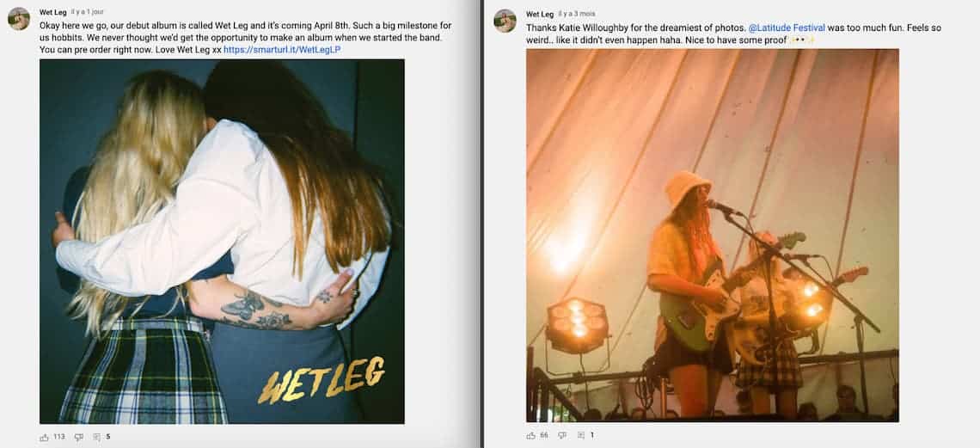Click the 1 comment count on festival post
980x448 pixels.
coord(592,435)
